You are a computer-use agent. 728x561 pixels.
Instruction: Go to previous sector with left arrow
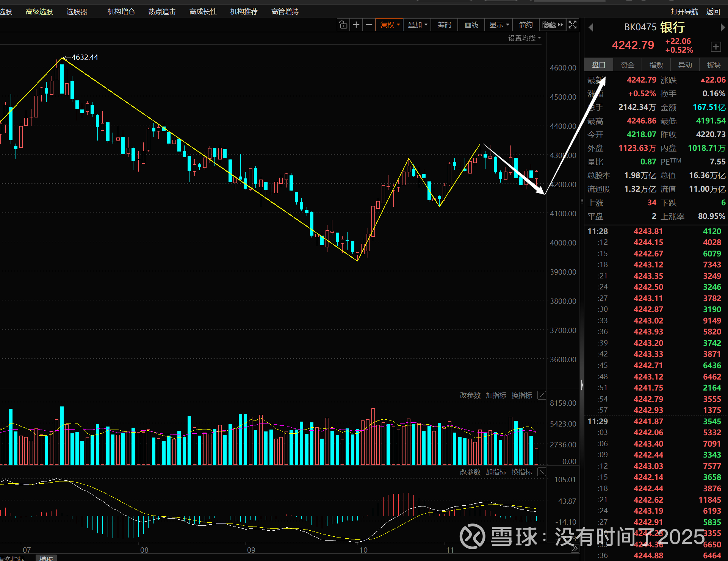(591, 27)
